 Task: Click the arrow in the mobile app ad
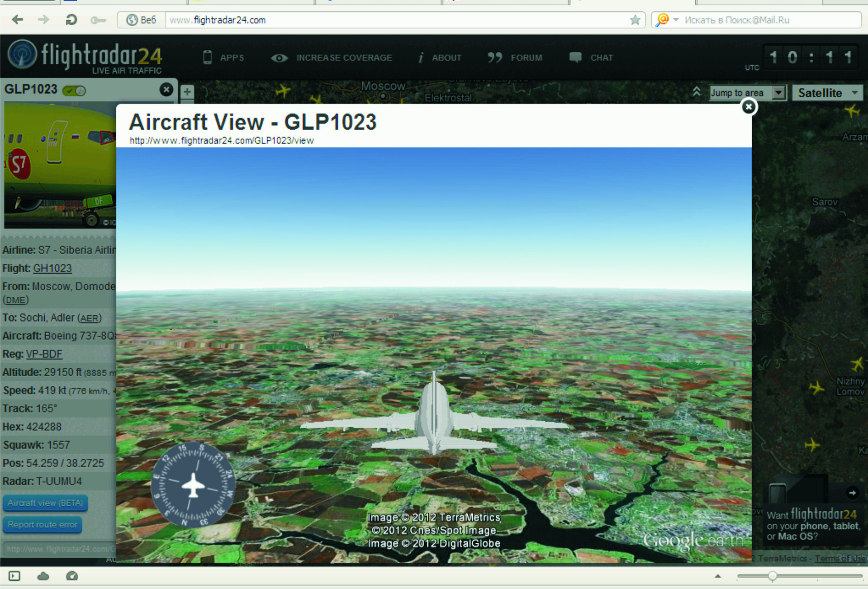click(852, 493)
